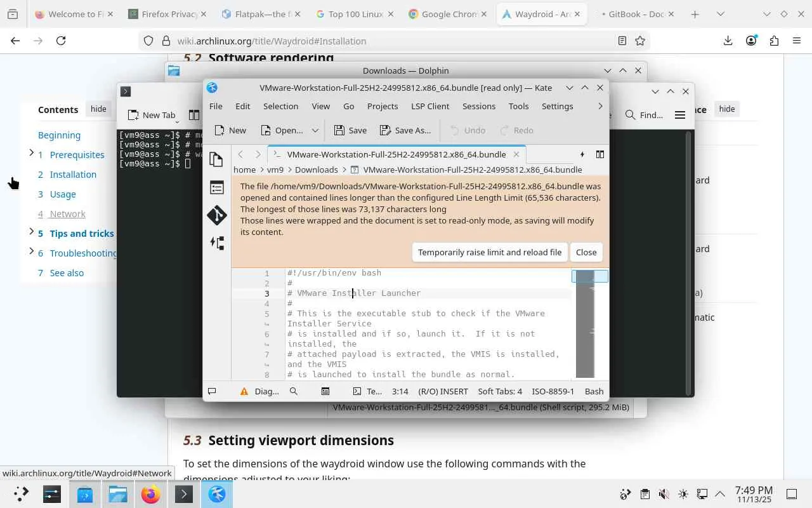This screenshot has width=812, height=508.
Task: Open Firefox downloads panel
Action: point(728,41)
